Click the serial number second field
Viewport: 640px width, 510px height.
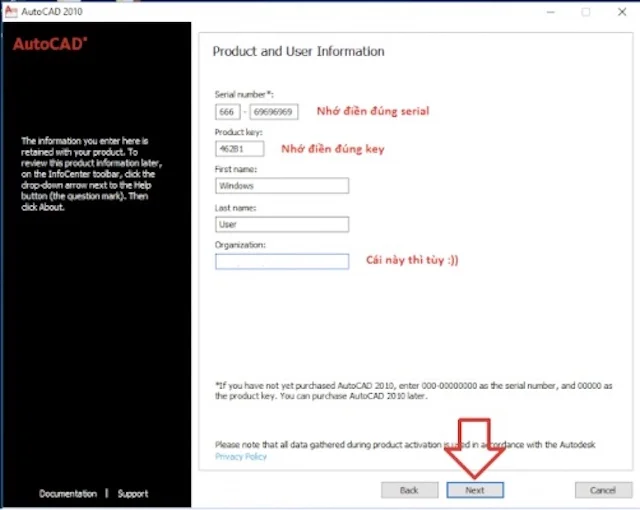point(274,112)
